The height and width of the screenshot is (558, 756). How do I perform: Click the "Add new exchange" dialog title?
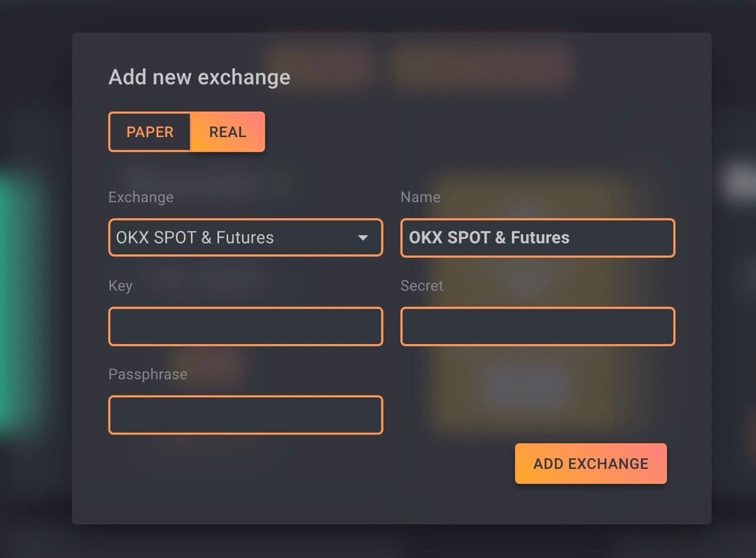[199, 77]
